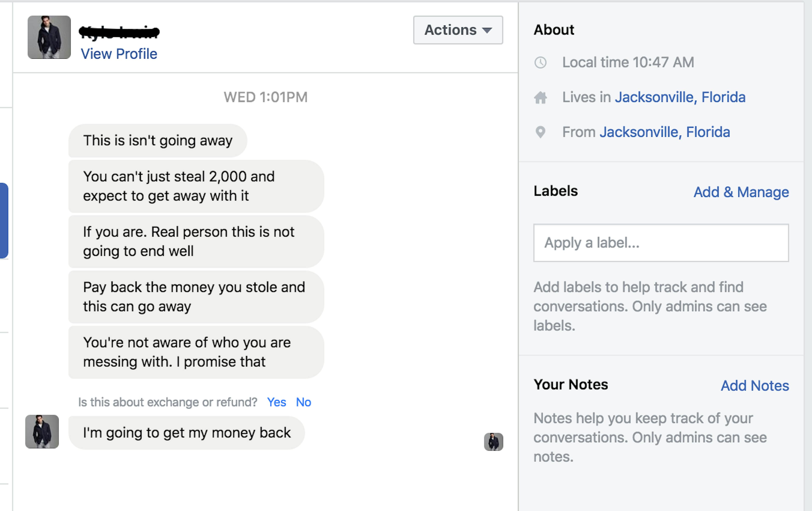Click Add & Manage labels

click(741, 192)
